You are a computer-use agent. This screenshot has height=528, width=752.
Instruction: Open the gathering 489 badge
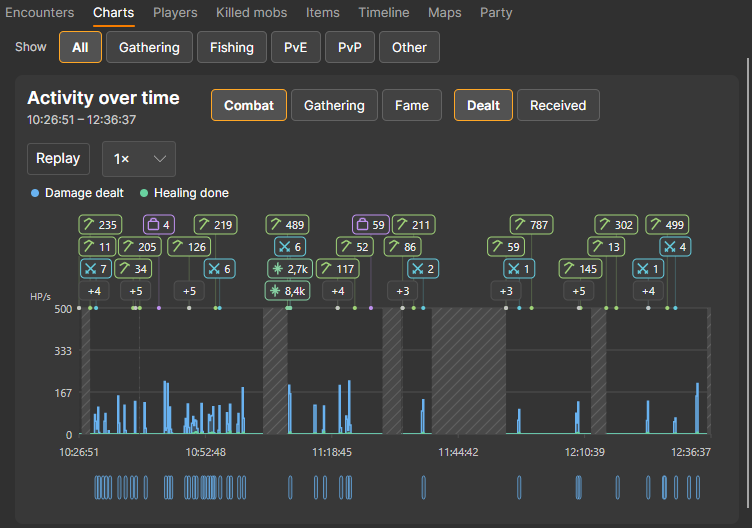click(x=288, y=224)
